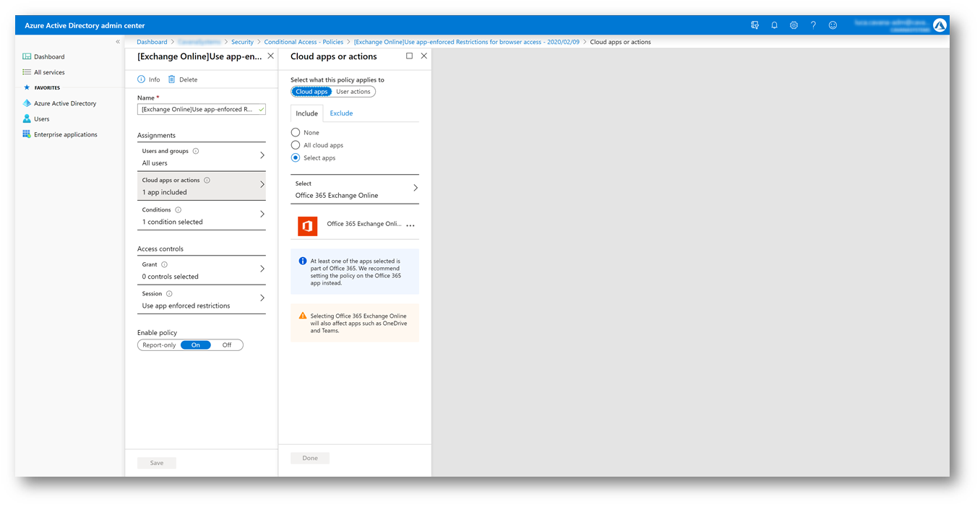The height and width of the screenshot is (507, 980).
Task: Click the Azure Active Directory admin center title
Action: pyautogui.click(x=85, y=25)
